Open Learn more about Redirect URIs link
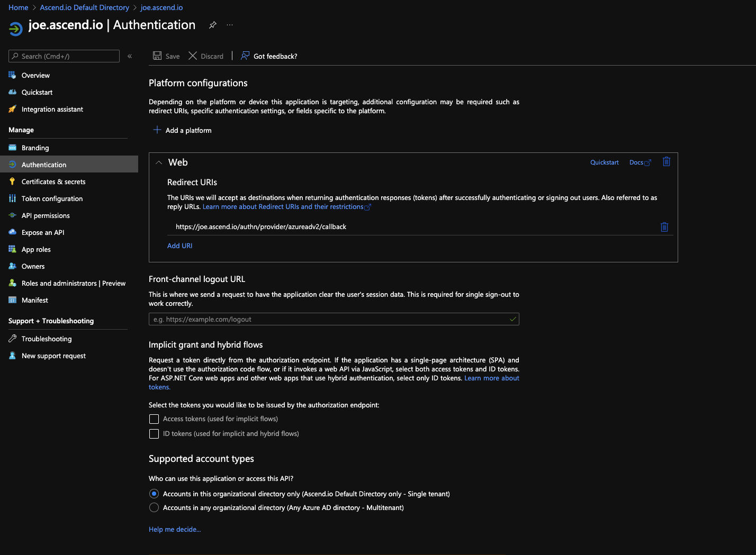Screen dimensions: 756x555 pos(286,207)
